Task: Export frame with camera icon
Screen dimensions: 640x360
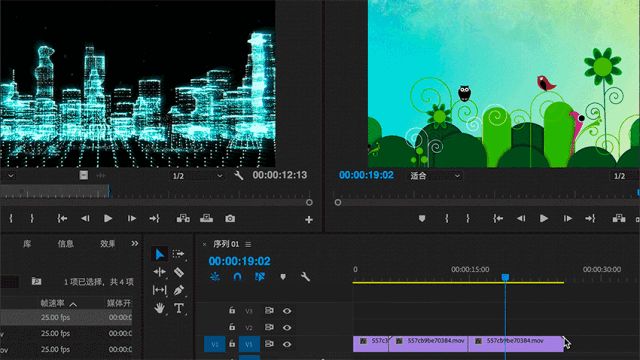Action: click(x=230, y=219)
